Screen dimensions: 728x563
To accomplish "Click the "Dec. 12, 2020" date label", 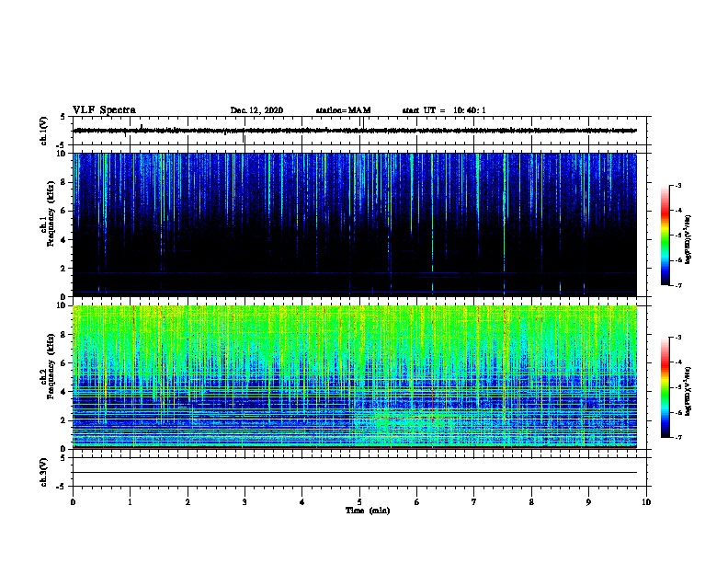I will tap(256, 110).
